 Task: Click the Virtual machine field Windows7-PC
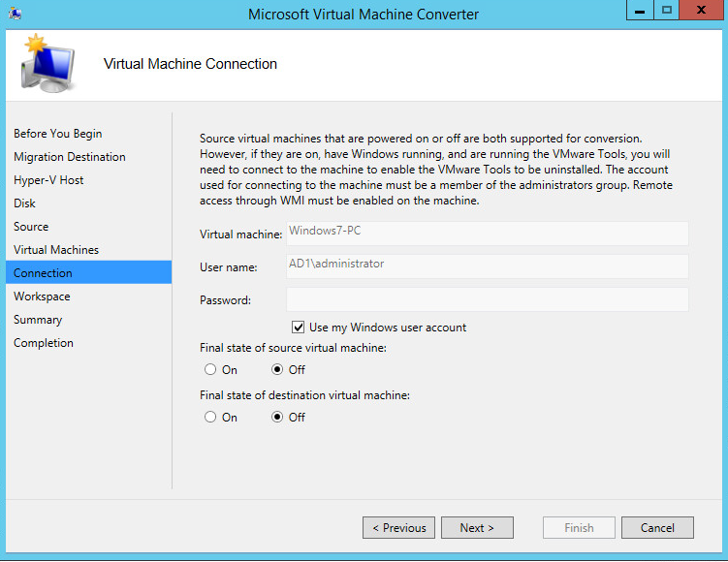(x=488, y=234)
